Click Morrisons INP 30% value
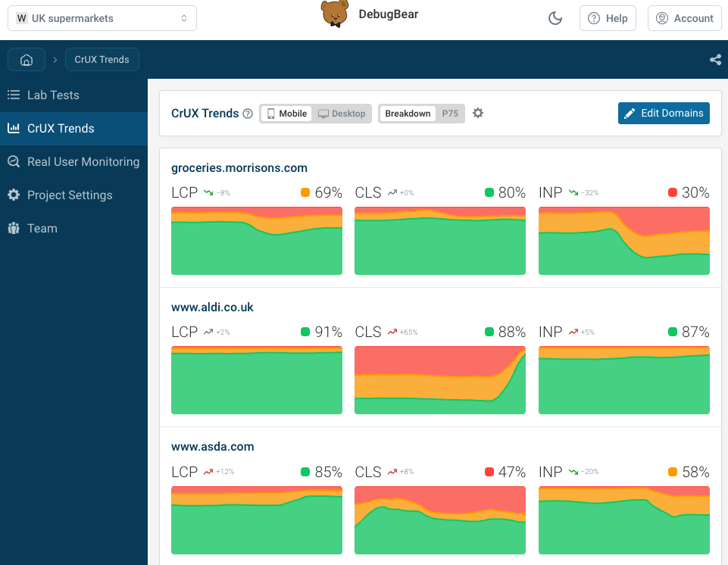Viewport: 728px width, 565px height. (x=695, y=192)
